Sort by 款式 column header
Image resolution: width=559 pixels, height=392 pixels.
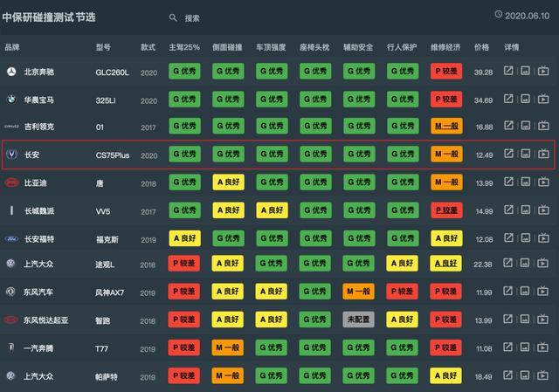point(148,47)
